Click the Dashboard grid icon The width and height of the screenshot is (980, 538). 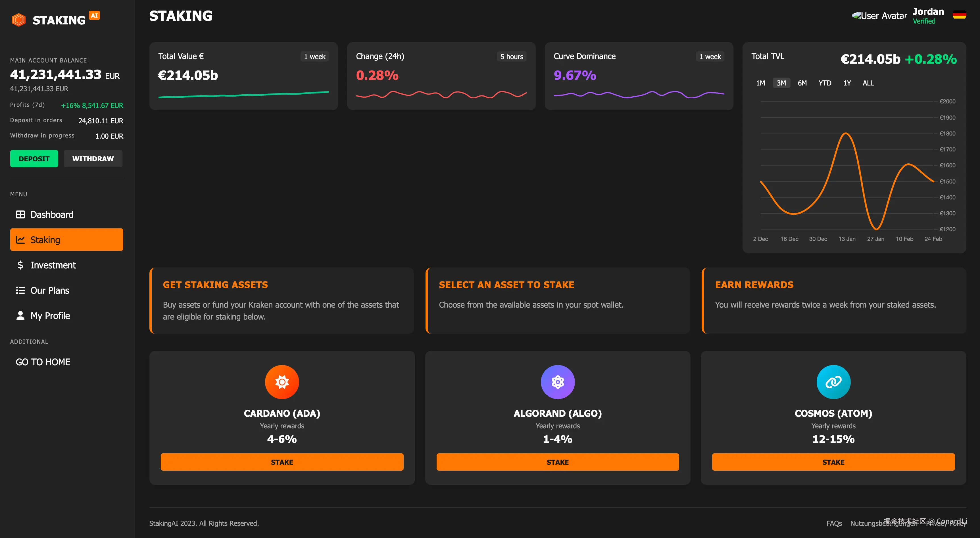[20, 214]
